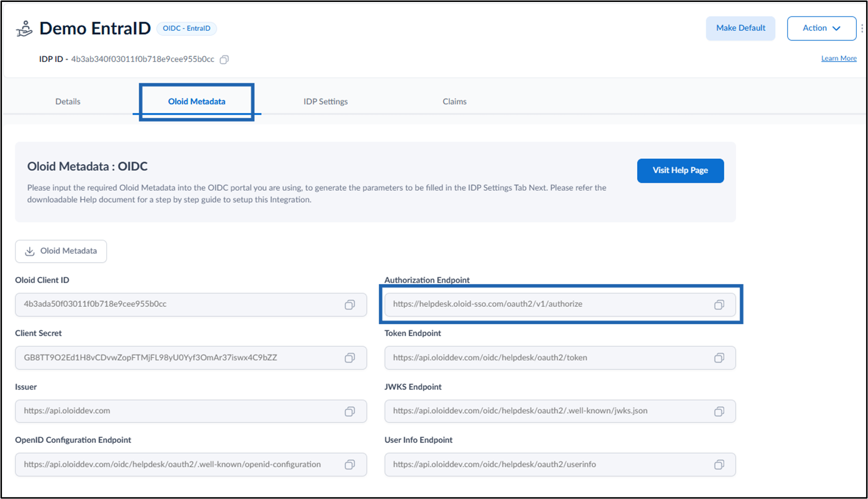Copy the Authorization Endpoint URL

[x=719, y=305]
